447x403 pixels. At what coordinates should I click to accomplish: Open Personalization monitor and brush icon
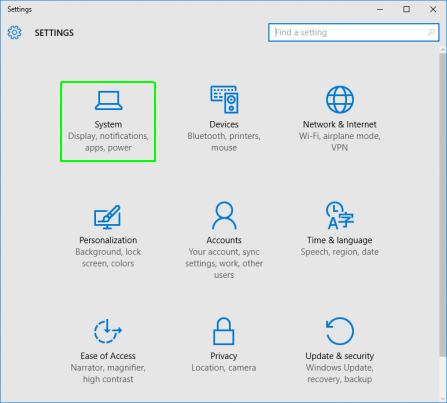pyautogui.click(x=107, y=217)
